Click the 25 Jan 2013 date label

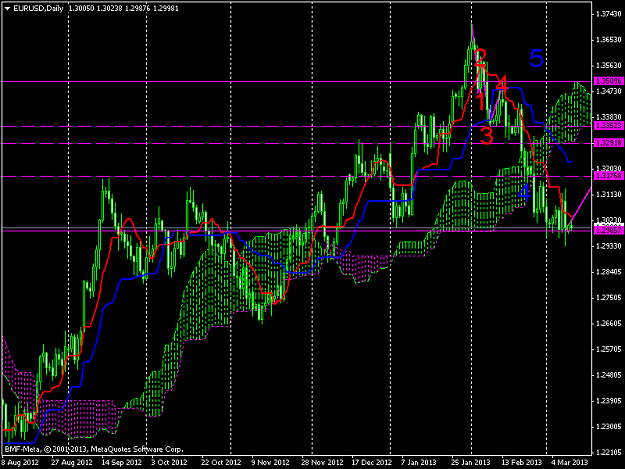click(471, 462)
